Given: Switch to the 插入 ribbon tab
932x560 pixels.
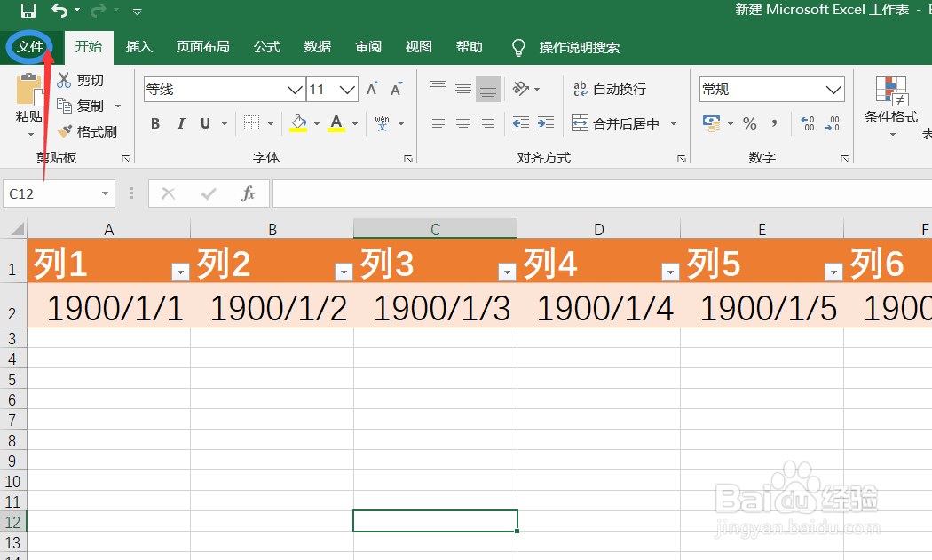Looking at the screenshot, I should click(138, 47).
